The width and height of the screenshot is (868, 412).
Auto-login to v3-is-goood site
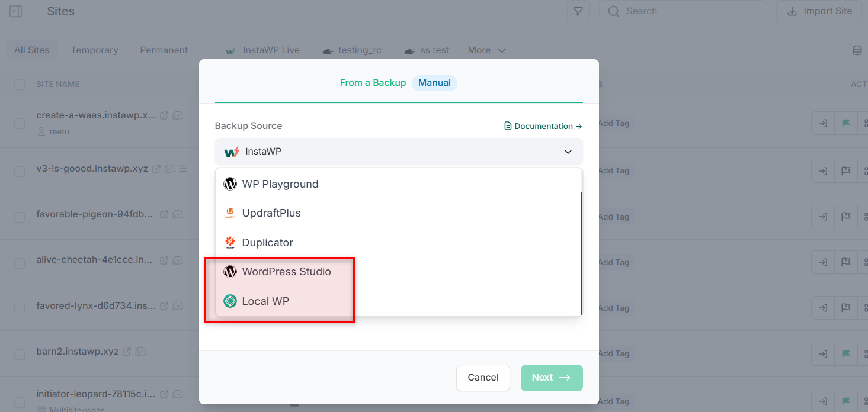[x=823, y=170]
